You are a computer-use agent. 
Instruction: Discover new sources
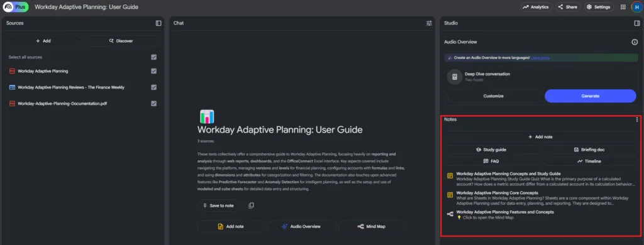click(x=121, y=41)
